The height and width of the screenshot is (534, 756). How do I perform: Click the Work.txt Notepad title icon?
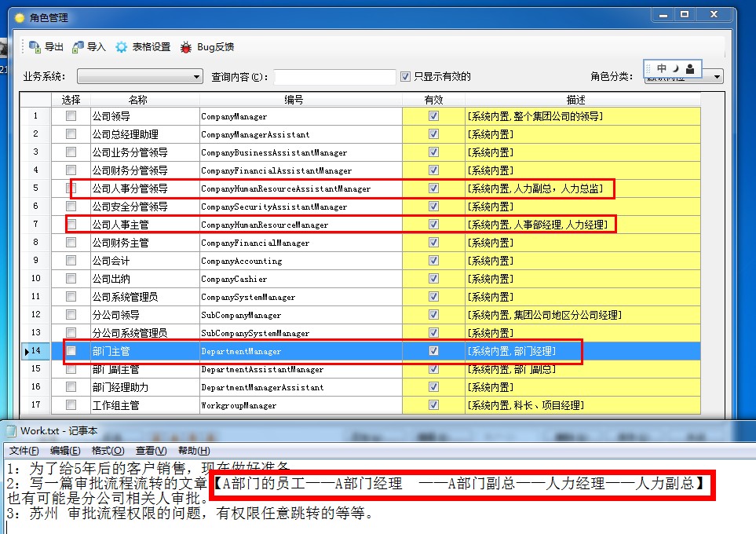pyautogui.click(x=11, y=430)
